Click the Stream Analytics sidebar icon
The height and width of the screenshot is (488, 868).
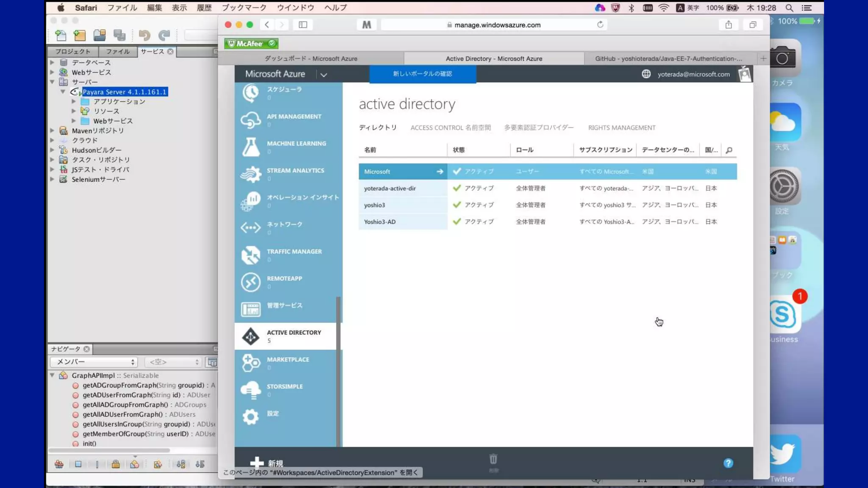250,174
